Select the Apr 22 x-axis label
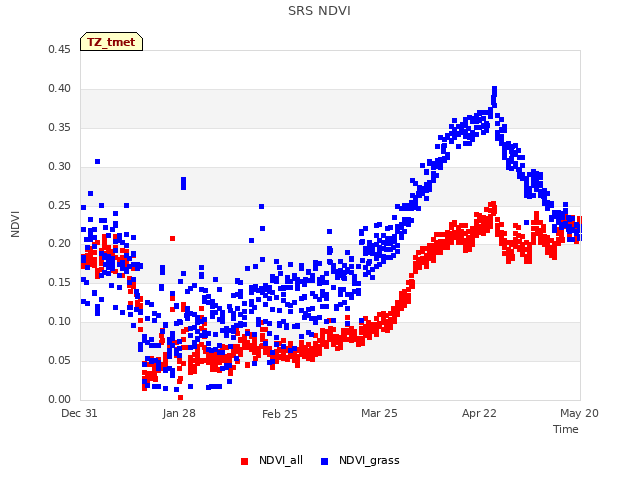This screenshot has width=640, height=480. [x=479, y=413]
